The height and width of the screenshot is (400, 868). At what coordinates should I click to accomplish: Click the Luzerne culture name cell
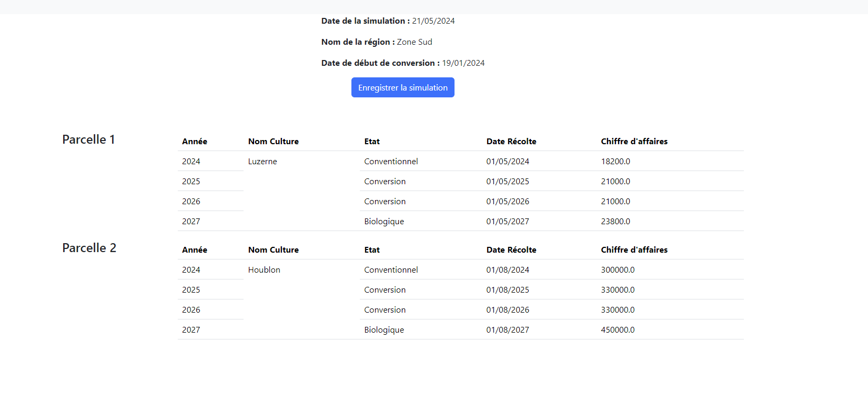(263, 162)
